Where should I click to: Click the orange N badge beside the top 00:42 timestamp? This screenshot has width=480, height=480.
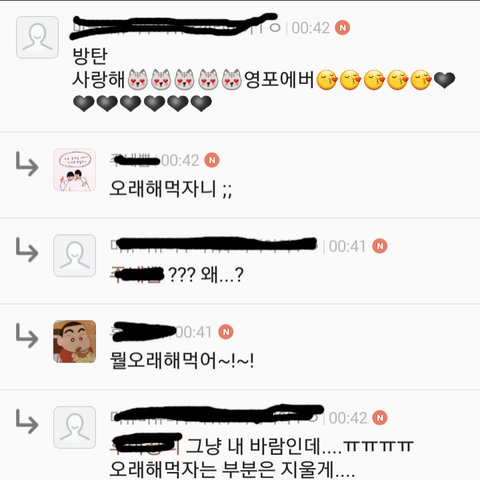click(342, 28)
